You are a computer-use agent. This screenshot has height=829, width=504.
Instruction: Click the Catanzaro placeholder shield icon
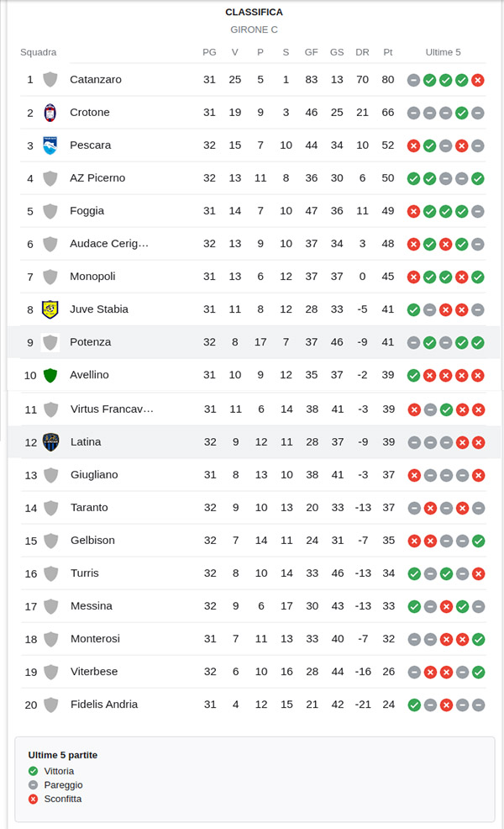[50, 80]
